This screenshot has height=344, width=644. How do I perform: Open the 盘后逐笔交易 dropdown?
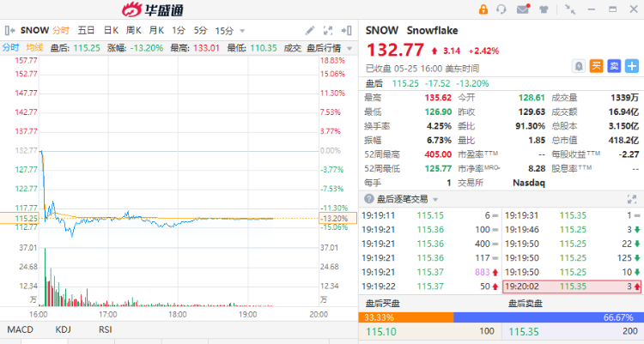click(x=407, y=200)
